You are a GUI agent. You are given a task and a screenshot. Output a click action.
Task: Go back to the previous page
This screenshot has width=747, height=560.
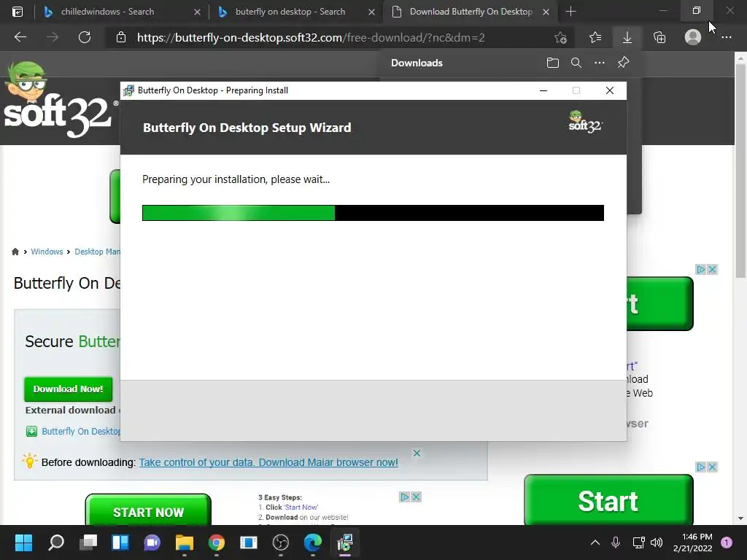(20, 37)
